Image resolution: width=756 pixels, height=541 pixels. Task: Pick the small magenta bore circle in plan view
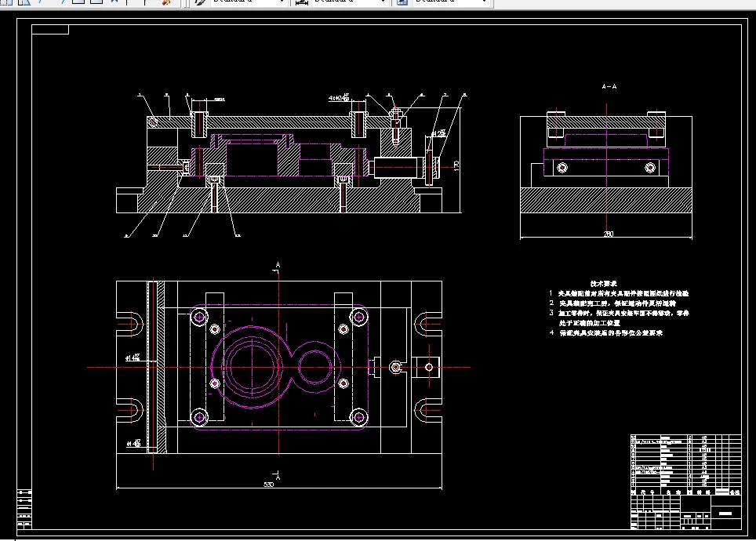click(314, 367)
